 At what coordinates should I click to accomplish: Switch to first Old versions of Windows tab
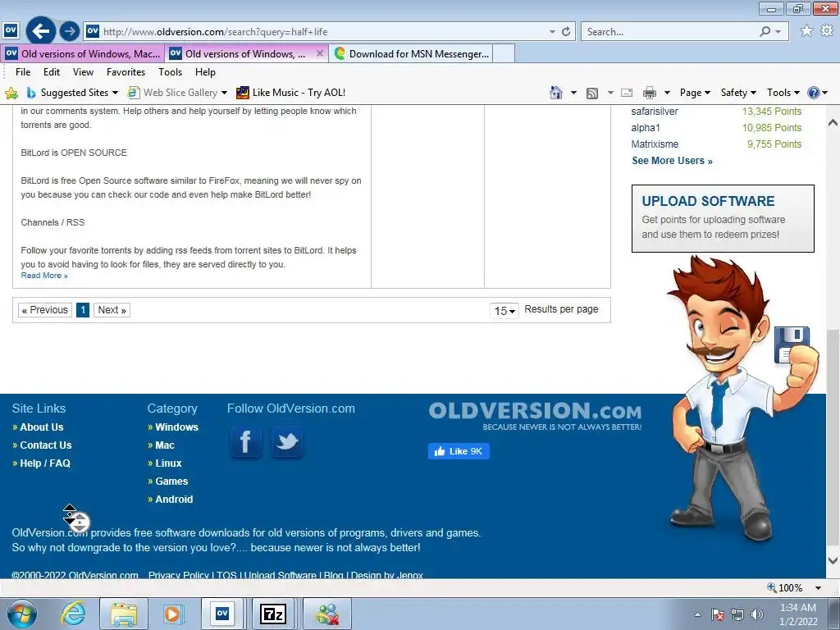pyautogui.click(x=83, y=53)
